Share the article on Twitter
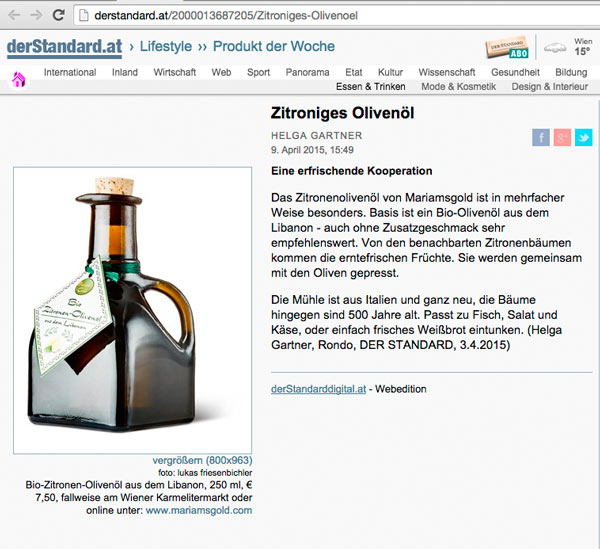 pyautogui.click(x=584, y=137)
